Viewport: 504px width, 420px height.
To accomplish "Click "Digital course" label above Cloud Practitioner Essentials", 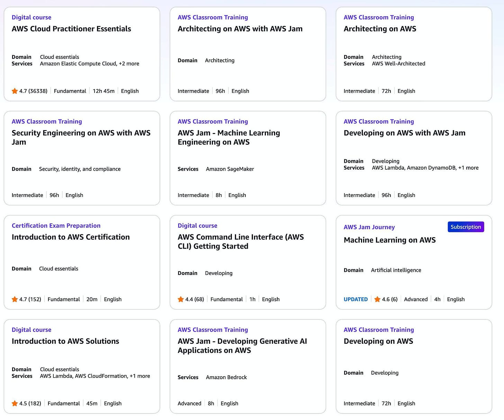I will (31, 17).
